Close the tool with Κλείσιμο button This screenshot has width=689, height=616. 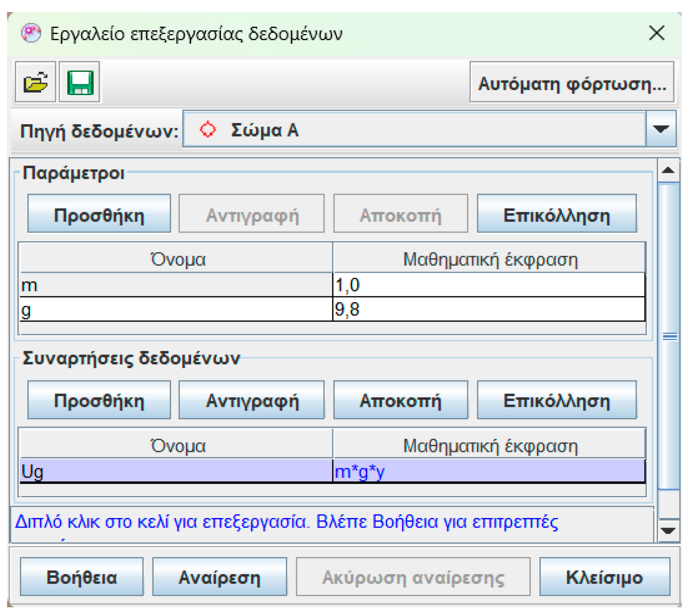[x=605, y=577]
